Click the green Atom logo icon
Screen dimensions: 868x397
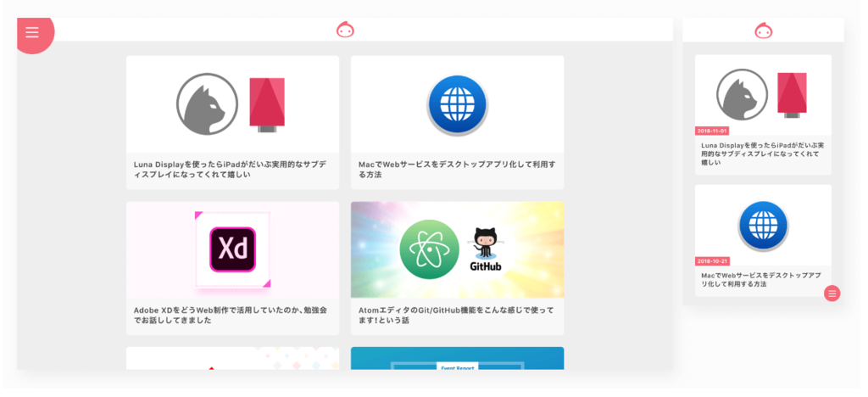[430, 249]
